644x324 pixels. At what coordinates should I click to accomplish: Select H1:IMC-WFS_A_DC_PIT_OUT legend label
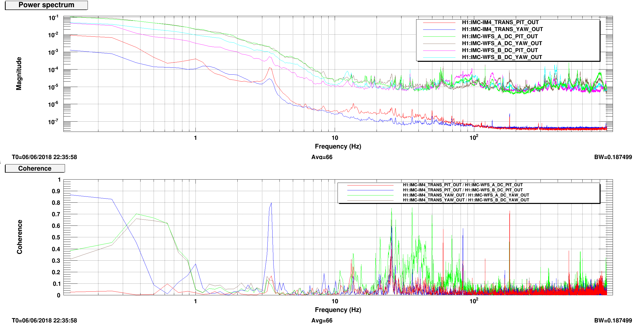(500, 36)
